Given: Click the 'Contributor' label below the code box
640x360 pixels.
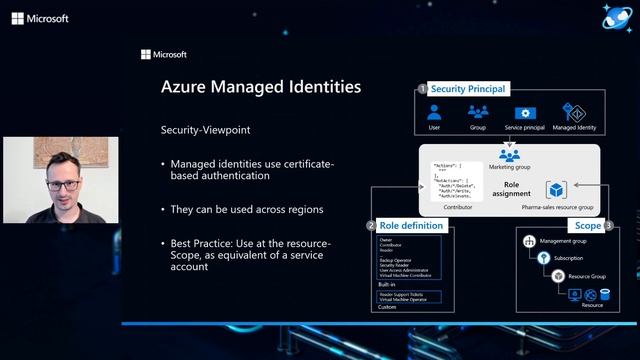Looking at the screenshot, I should (458, 207).
